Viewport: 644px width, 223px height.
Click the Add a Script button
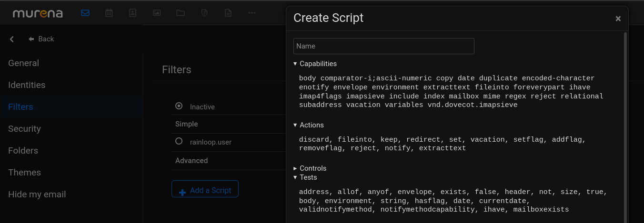tap(205, 189)
